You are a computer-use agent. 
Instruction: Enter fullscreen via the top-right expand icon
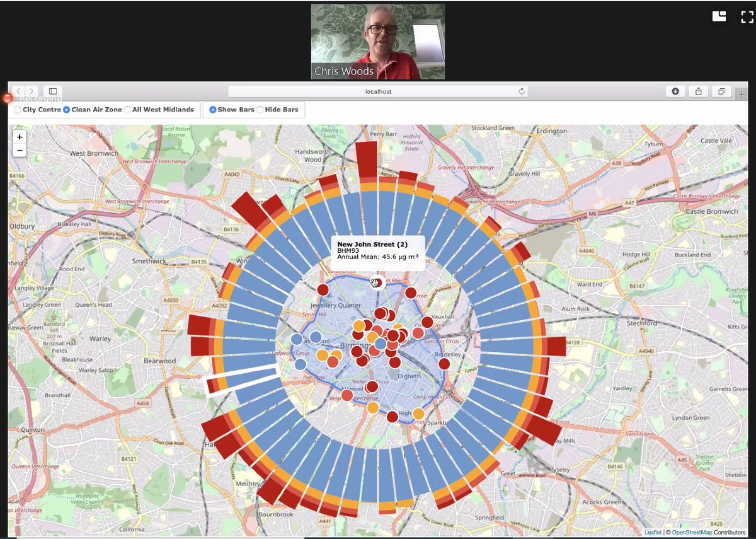[746, 17]
